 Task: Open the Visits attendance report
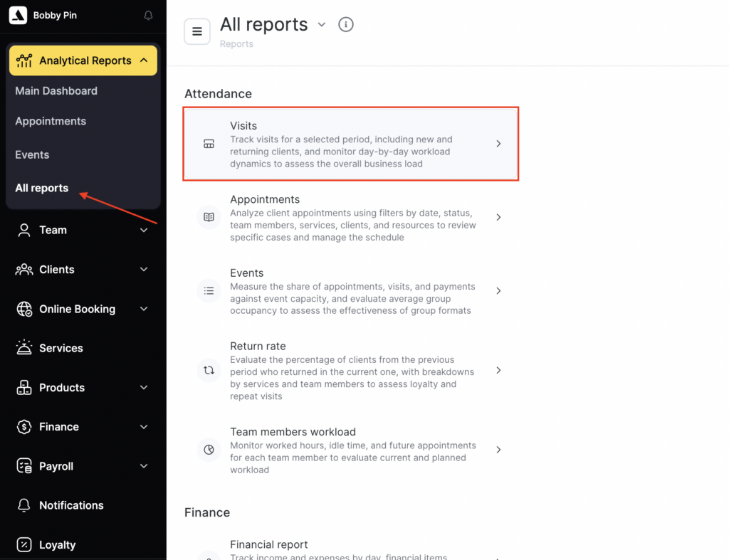coord(350,144)
